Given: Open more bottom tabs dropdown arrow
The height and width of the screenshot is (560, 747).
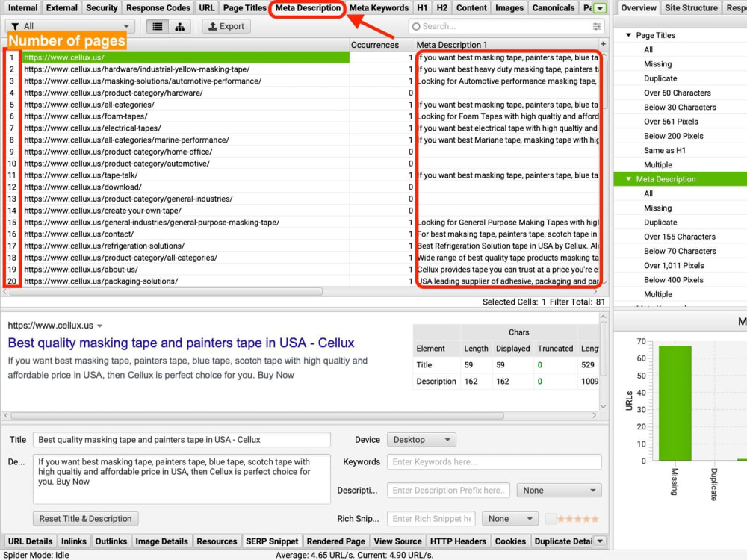Looking at the screenshot, I should click(x=601, y=541).
